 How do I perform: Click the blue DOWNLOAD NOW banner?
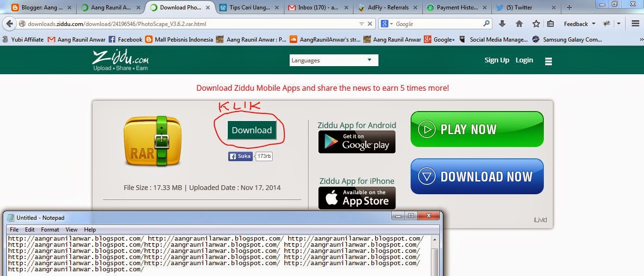[x=477, y=176]
